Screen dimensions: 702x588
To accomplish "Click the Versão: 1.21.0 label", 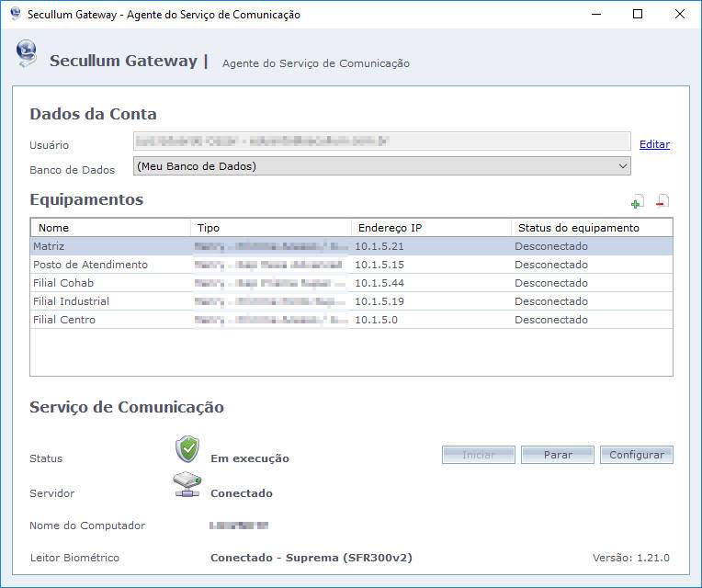I will pyautogui.click(x=631, y=558).
